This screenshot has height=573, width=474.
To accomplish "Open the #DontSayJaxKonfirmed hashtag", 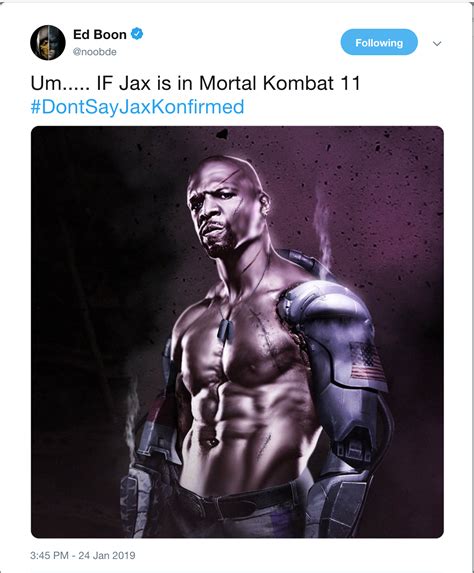I will click(x=137, y=107).
